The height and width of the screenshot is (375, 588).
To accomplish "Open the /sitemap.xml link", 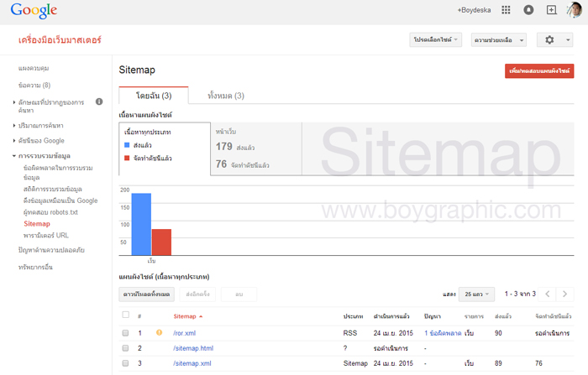I will [192, 363].
